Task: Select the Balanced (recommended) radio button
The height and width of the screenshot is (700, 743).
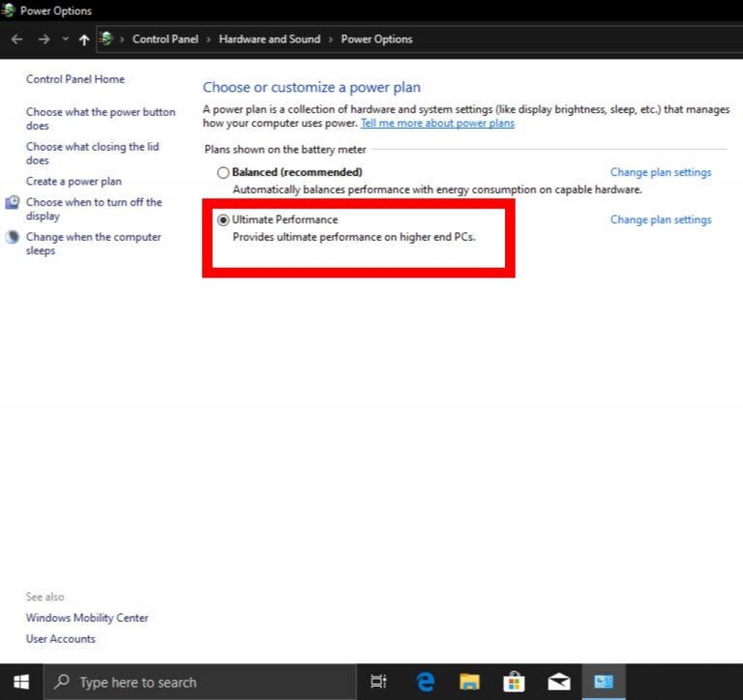Action: (223, 172)
